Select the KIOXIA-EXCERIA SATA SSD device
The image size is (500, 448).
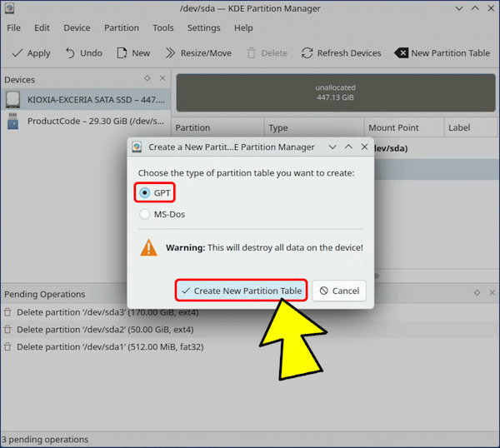point(85,100)
